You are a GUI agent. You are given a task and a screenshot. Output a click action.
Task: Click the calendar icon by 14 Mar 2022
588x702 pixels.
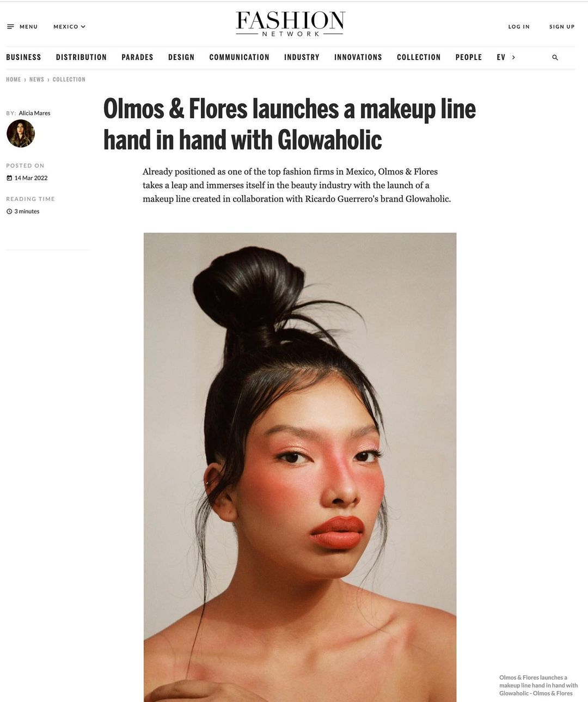click(x=9, y=178)
